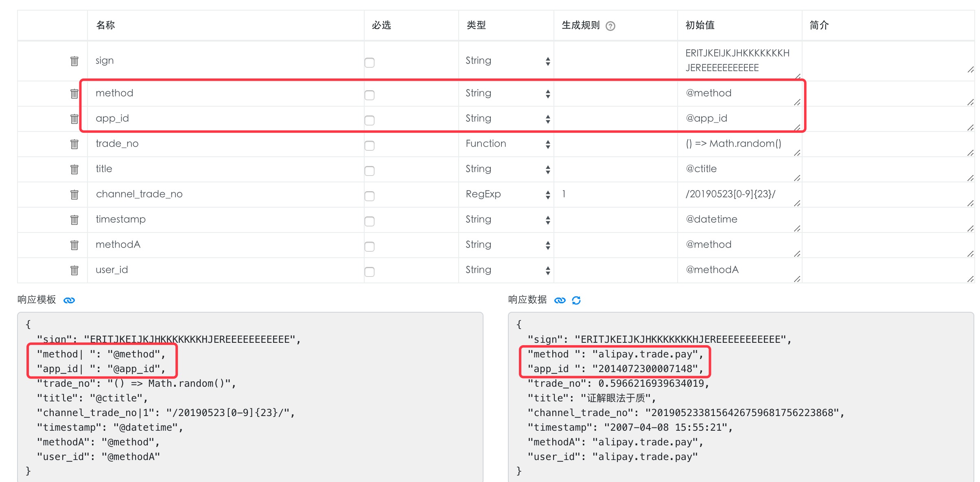
Task: Open type dropdown for timestamp row
Action: [x=507, y=219]
